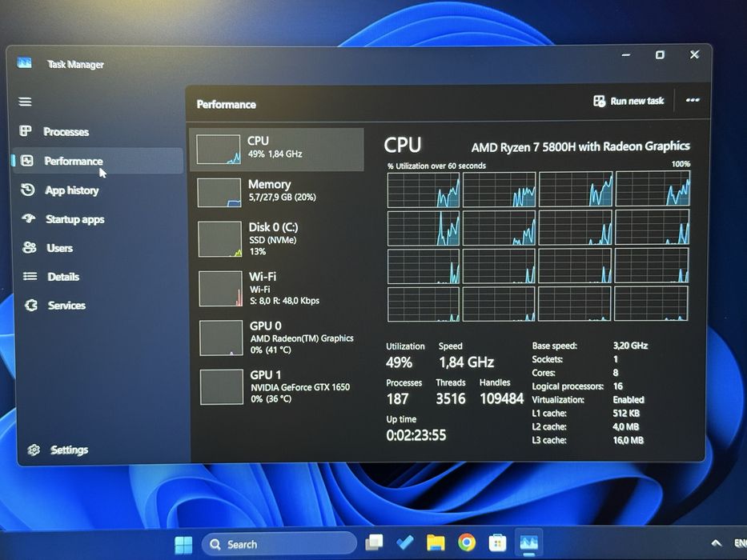
Task: Click the Settings gear icon
Action: [x=34, y=450]
